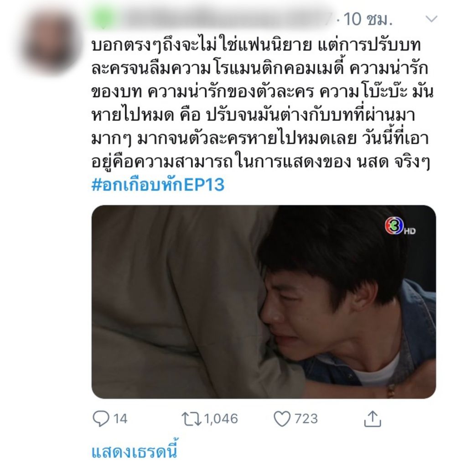Click the retweet count 1,046
This screenshot has width=456, height=476.
(x=221, y=419)
